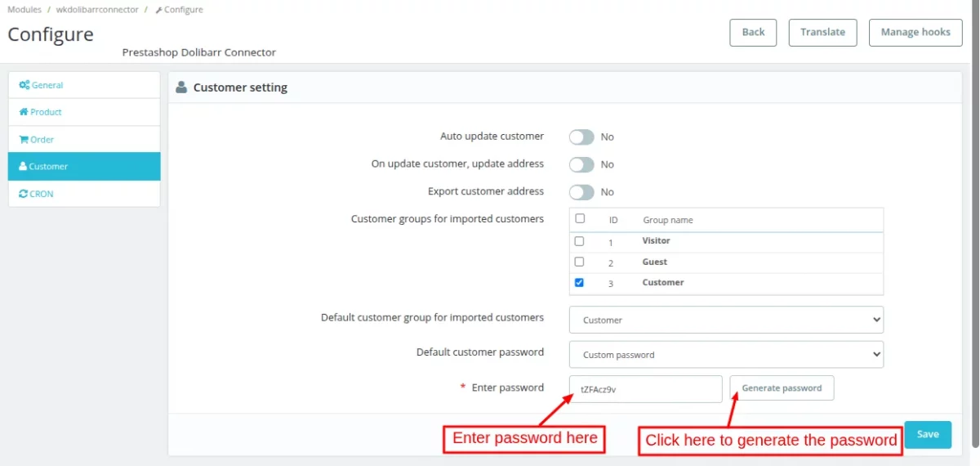This screenshot has height=466, width=980.
Task: Uncheck the Customer group checkbox
Action: (x=579, y=283)
